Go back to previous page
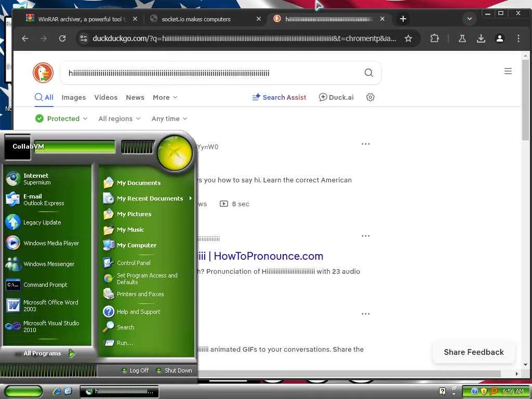 point(25,38)
